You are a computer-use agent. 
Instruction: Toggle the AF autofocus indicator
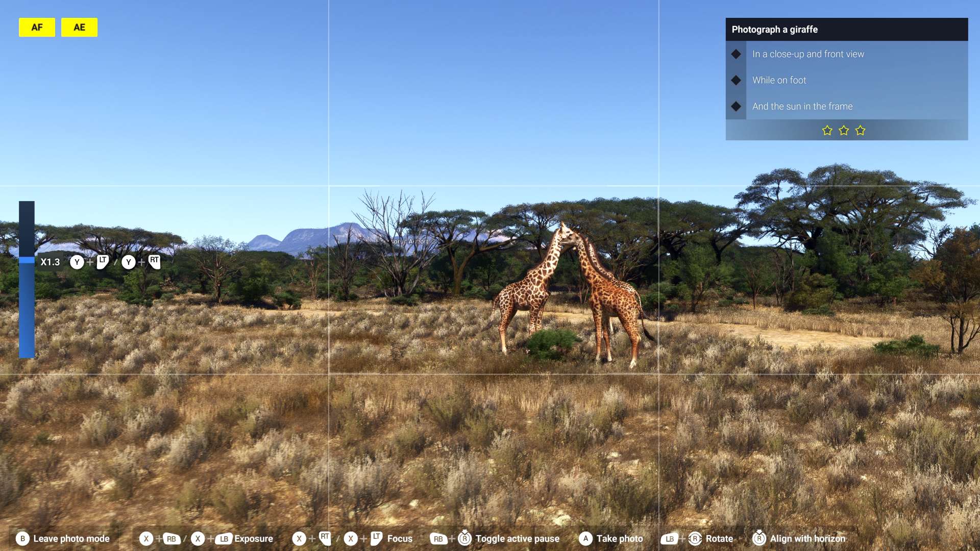pos(37,28)
